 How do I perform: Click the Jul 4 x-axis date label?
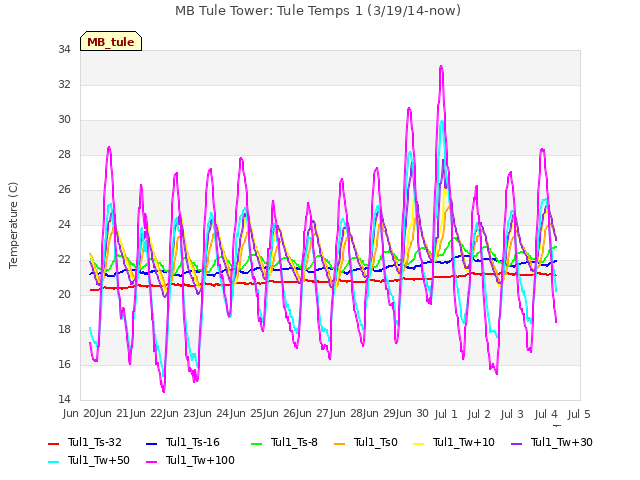[x=546, y=414]
